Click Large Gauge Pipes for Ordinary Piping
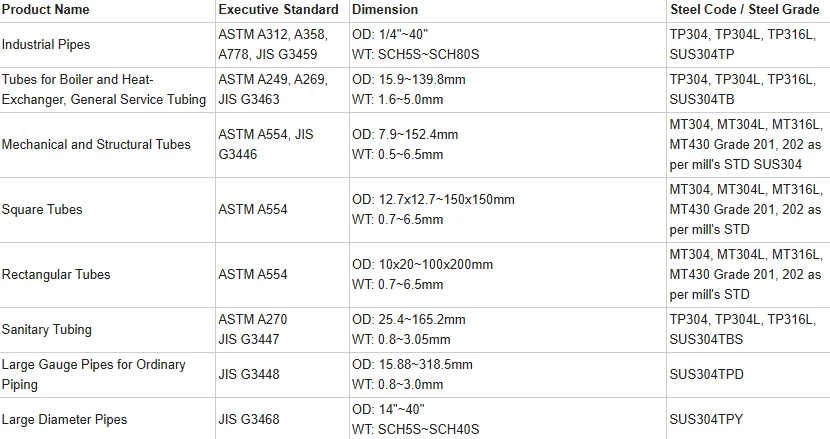Viewport: 830px width, 439px height. click(94, 374)
